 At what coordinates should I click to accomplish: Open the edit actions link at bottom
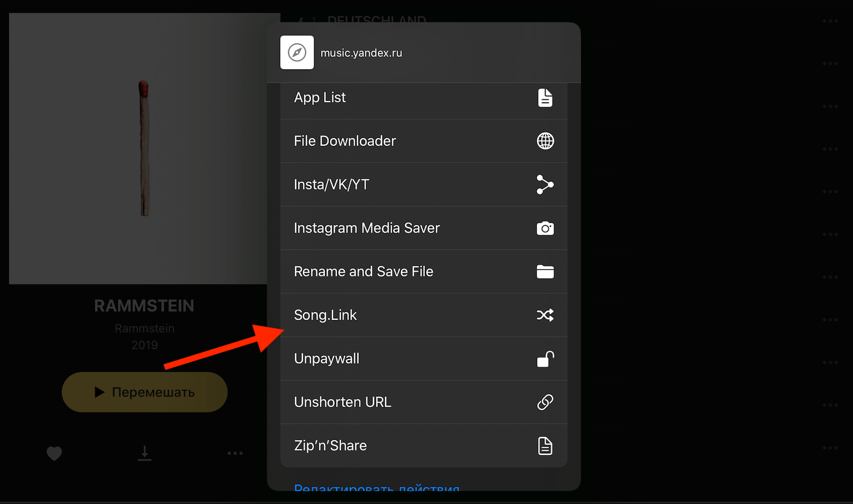[377, 487]
